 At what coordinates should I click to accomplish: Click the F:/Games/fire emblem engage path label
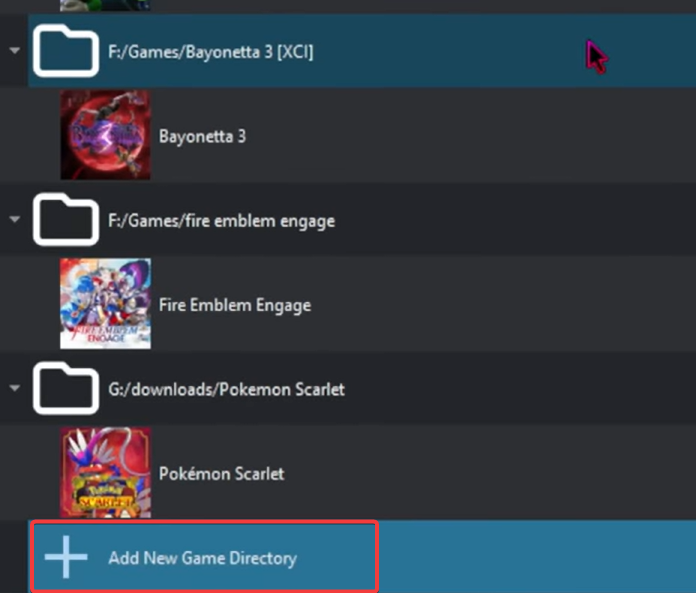pos(221,221)
